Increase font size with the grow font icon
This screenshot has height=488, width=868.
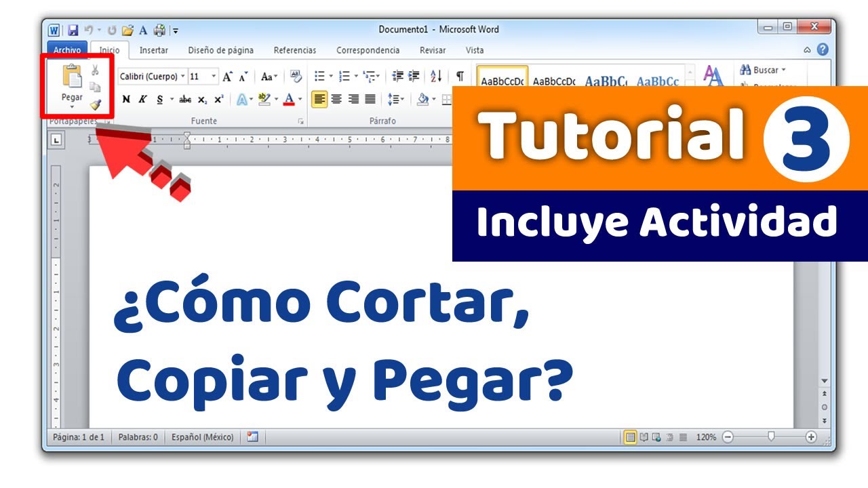[x=228, y=77]
